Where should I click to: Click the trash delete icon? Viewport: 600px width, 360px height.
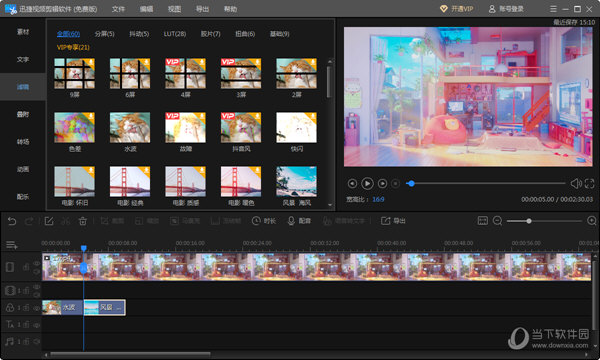[x=83, y=221]
